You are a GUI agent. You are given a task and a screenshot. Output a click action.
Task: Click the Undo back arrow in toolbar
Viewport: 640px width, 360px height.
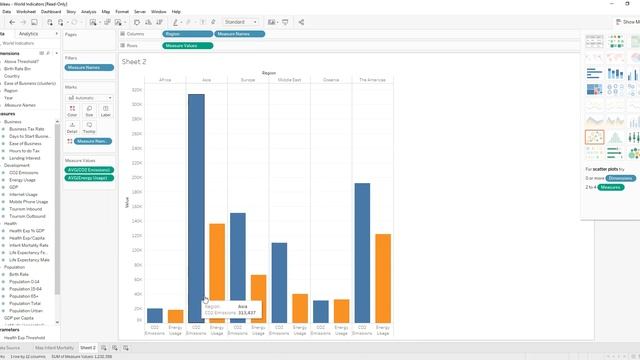pyautogui.click(x=12, y=22)
